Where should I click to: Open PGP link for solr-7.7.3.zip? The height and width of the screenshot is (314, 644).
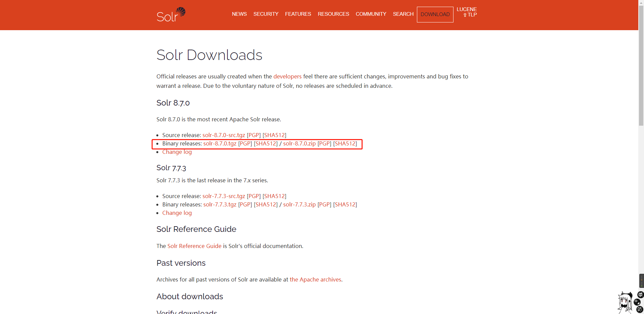tap(324, 204)
